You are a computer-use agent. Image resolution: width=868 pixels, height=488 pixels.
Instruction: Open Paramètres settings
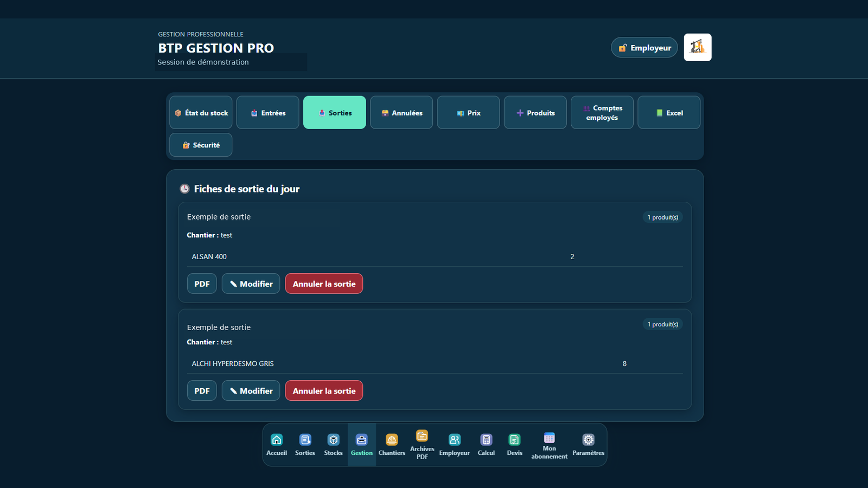(588, 445)
